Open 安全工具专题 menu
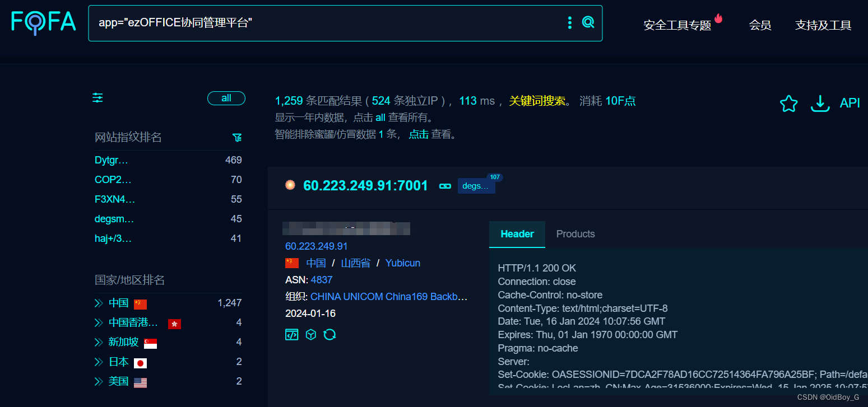Screen dimensions: 868x407 677,25
